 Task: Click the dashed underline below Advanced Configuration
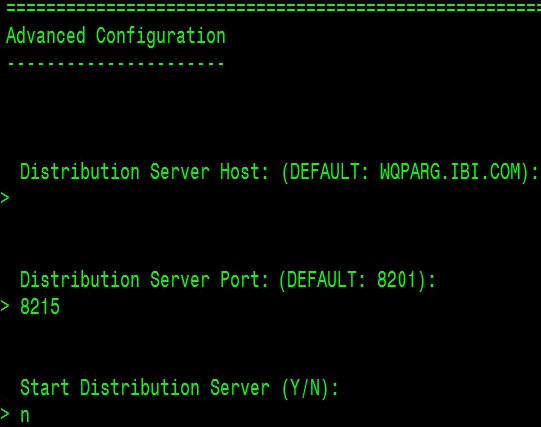(116, 64)
